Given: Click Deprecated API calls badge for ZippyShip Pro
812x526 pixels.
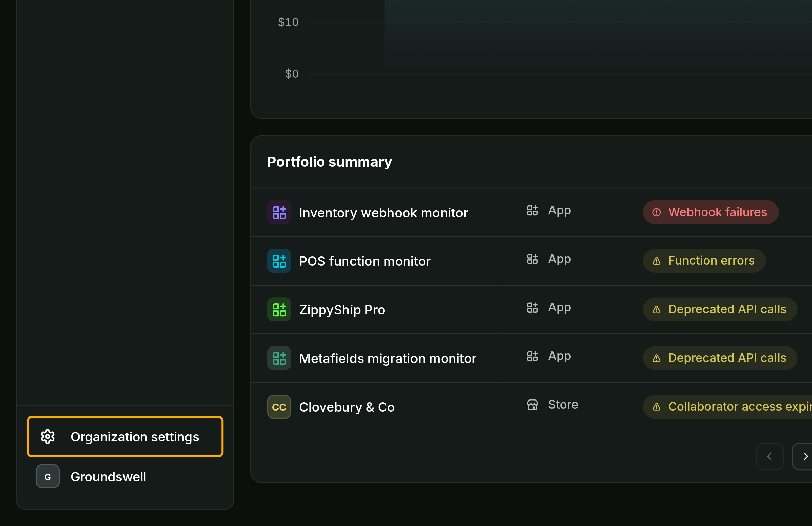Looking at the screenshot, I should [720, 310].
